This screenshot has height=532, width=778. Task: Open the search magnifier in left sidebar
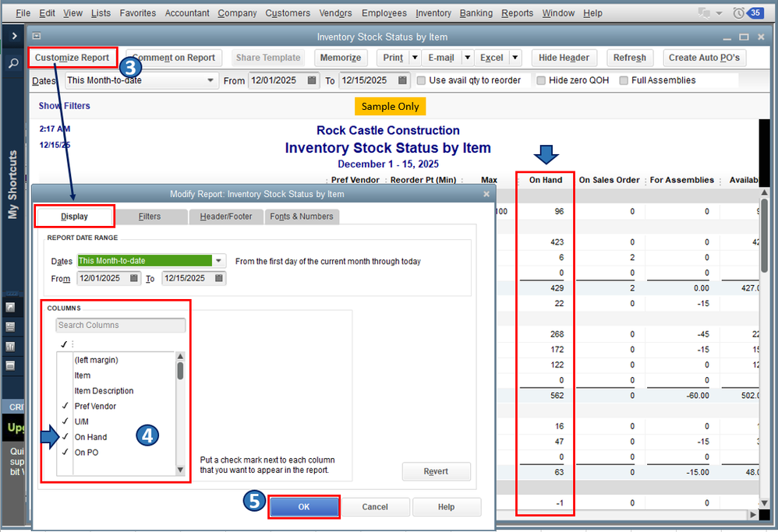13,63
